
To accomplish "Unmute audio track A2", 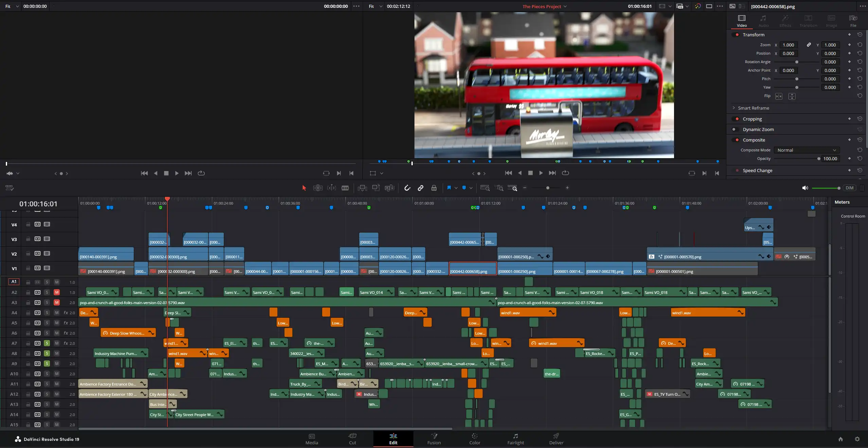I will pyautogui.click(x=57, y=292).
